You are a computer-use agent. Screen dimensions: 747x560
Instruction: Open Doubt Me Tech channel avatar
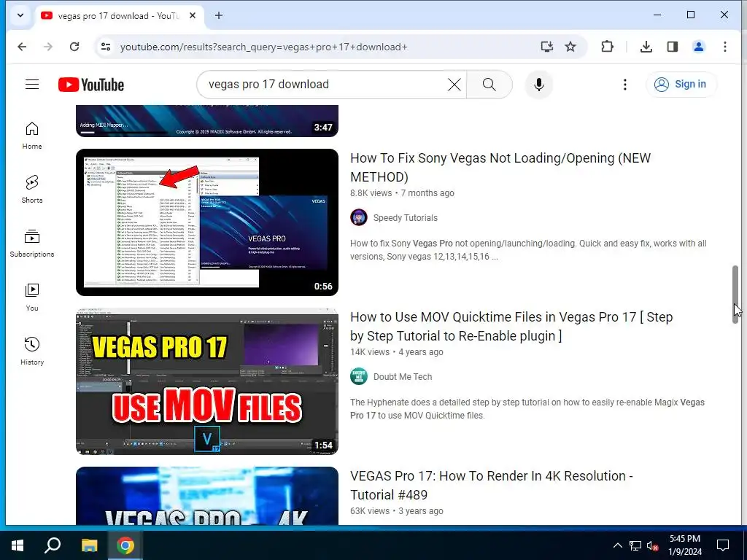click(359, 377)
